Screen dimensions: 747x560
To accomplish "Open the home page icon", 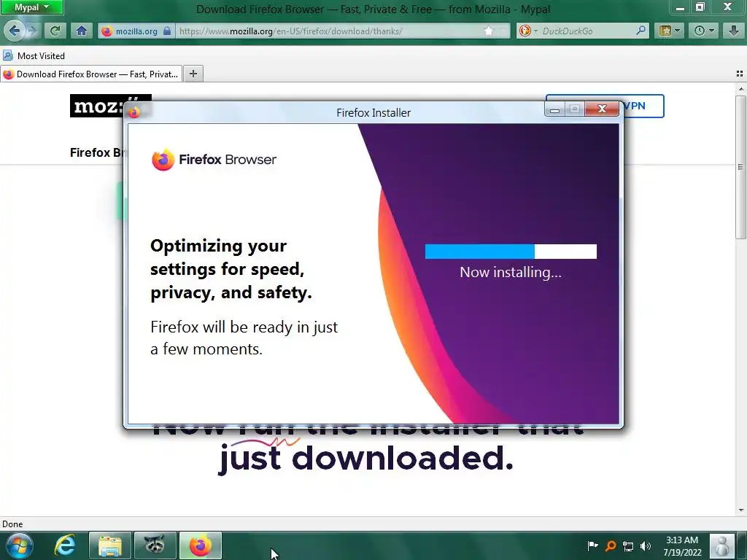I will (82, 31).
